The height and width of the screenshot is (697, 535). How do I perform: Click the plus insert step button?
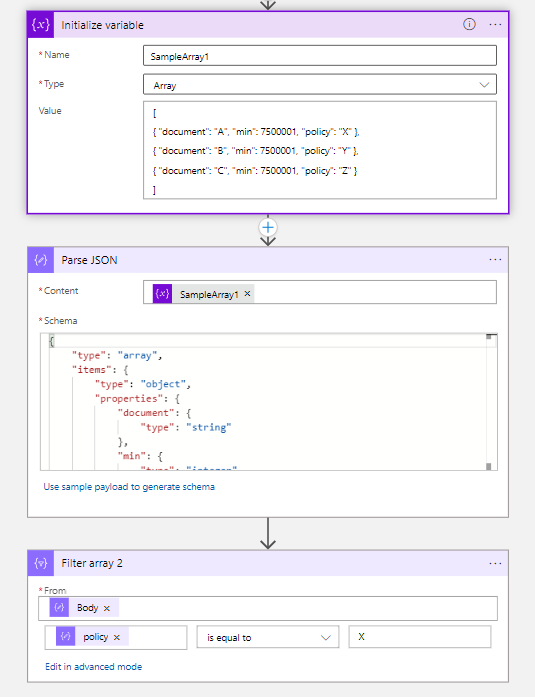[x=268, y=228]
